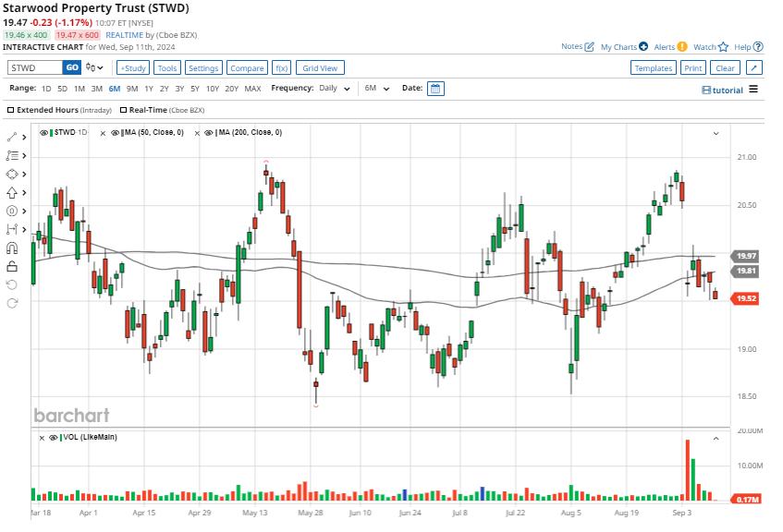Open the +Study button

[x=133, y=67]
